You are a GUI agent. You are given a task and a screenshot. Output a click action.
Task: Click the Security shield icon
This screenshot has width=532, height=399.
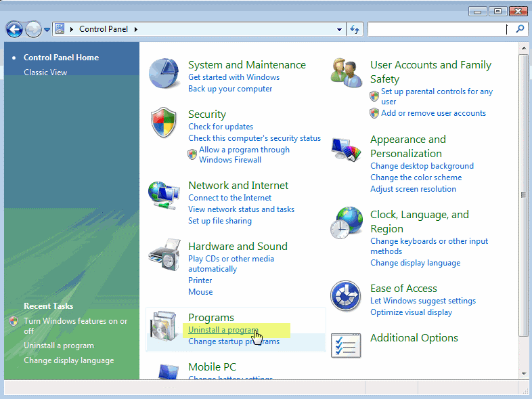click(164, 123)
